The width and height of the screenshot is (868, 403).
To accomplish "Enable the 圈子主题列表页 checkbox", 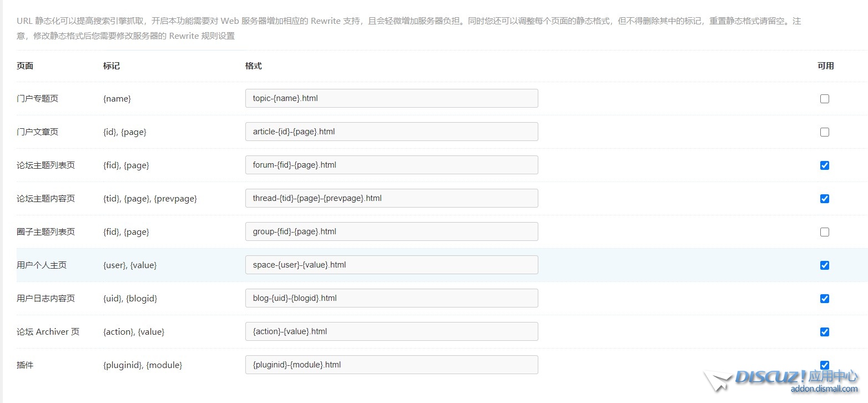I will tap(825, 232).
